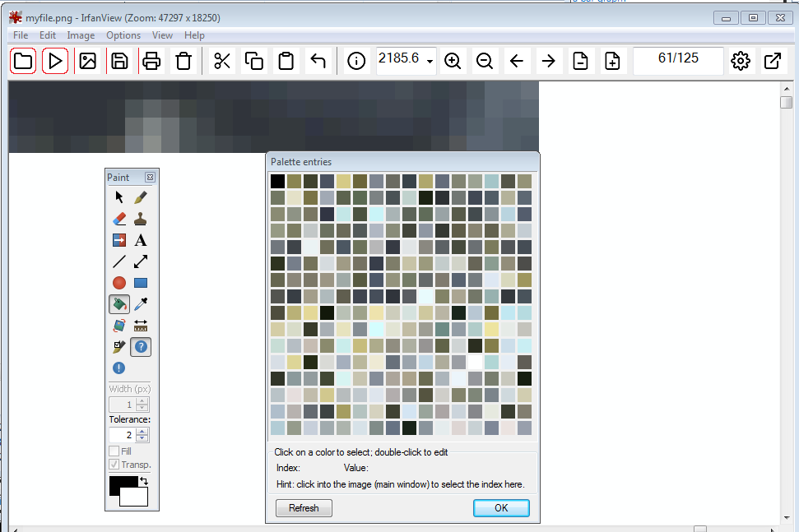Confirm Palette entries dialog with OK
799x532 pixels.
[x=501, y=508]
